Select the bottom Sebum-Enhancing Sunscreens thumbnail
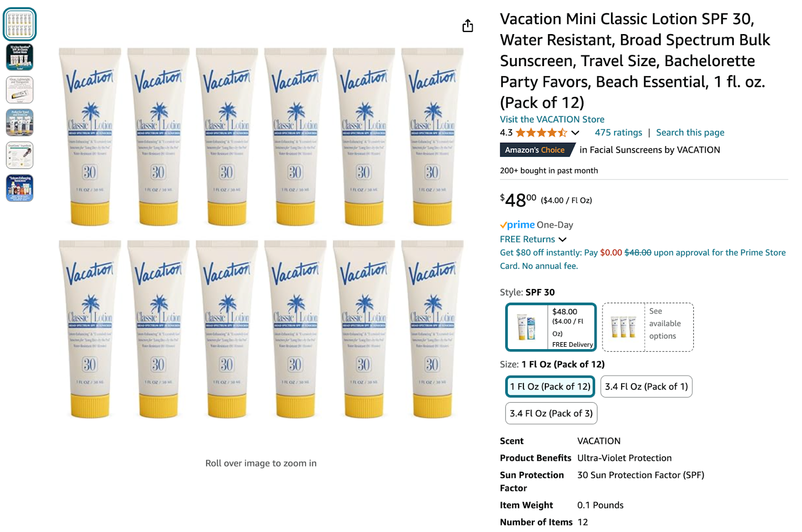The height and width of the screenshot is (532, 802). [20, 189]
